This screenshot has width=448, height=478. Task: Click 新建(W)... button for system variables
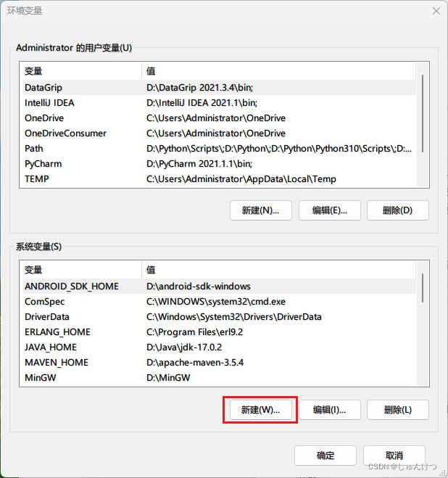point(260,410)
